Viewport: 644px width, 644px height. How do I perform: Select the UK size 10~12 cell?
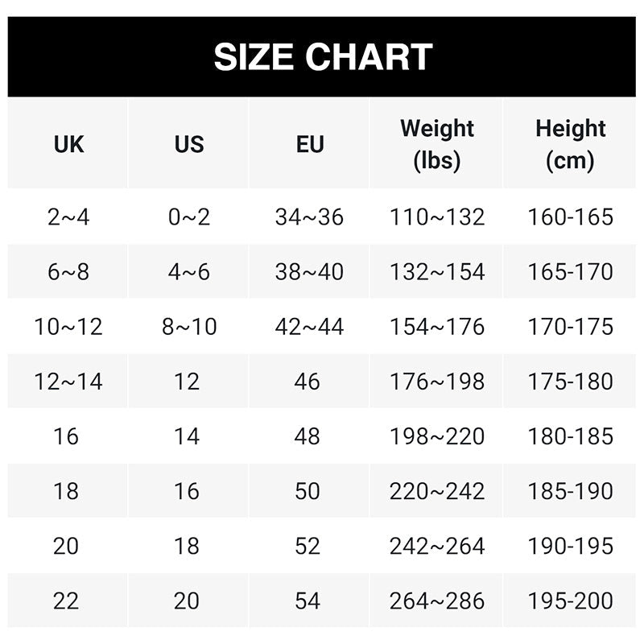pyautogui.click(x=68, y=326)
